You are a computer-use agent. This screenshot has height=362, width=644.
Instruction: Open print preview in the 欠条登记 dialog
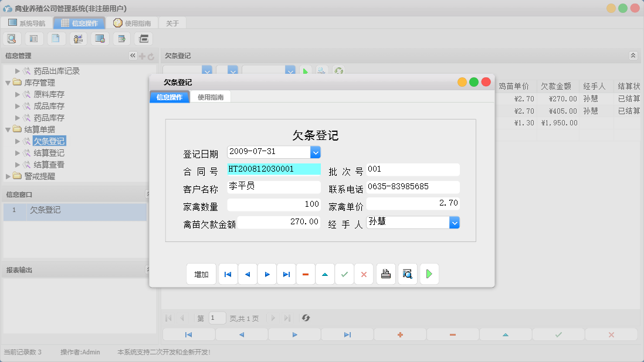click(407, 274)
